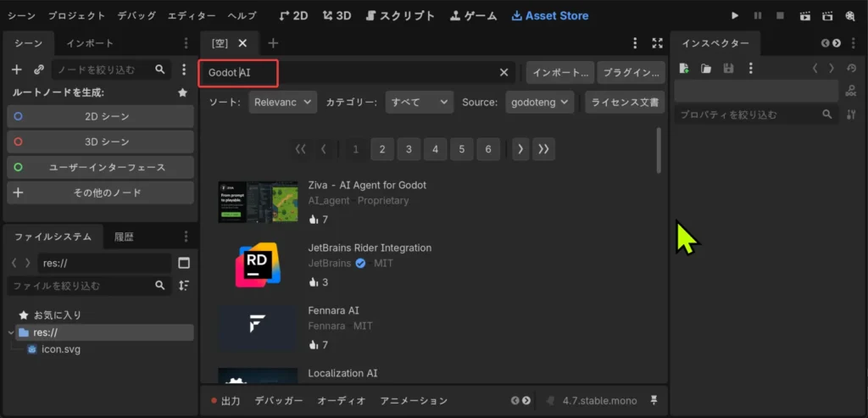Viewport: 868px width, 418px height.
Task: Go to results page 2
Action: 382,149
